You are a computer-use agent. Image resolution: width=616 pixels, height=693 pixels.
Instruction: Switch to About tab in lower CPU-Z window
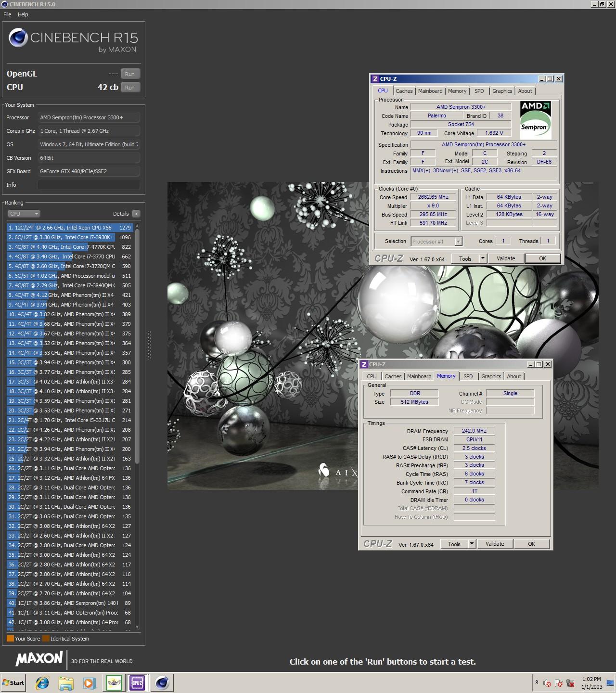pos(514,376)
